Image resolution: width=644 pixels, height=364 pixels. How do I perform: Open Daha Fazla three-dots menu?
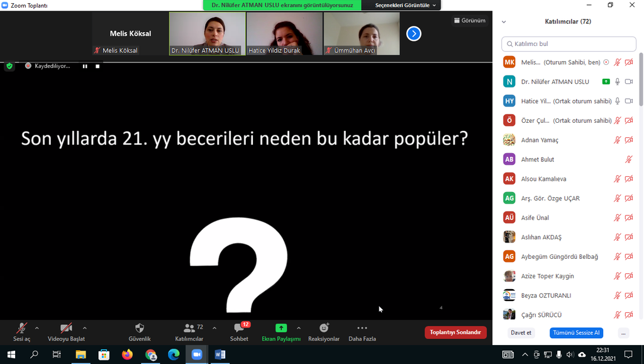(362, 328)
